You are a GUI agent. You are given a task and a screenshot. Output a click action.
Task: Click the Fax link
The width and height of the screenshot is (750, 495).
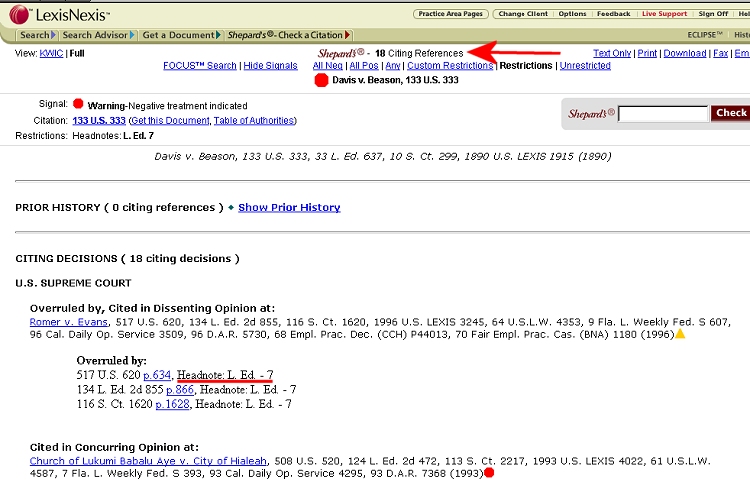pos(720,53)
